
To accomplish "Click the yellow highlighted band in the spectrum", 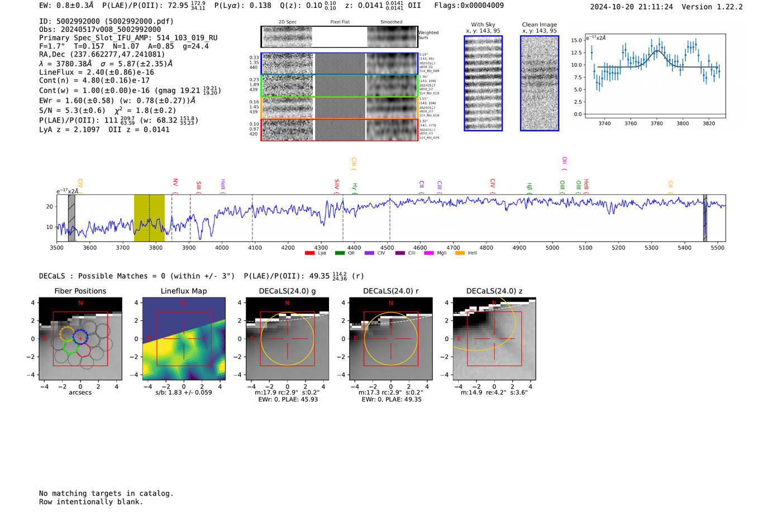I will coord(149,218).
